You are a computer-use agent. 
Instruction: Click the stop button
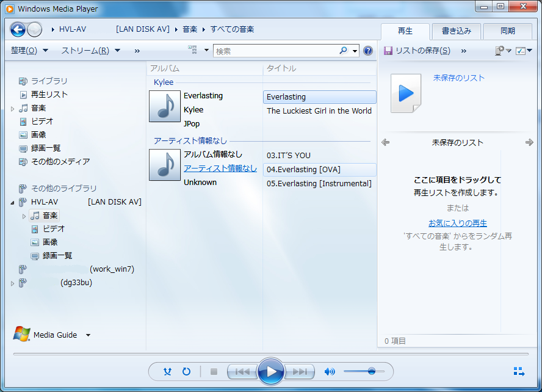tap(214, 372)
